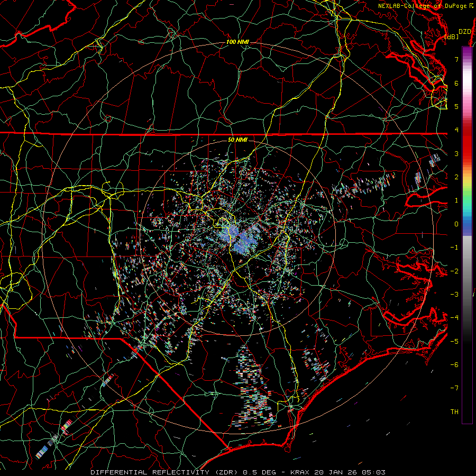476x476 pixels.
Task: Click the -6 value on the color scale
Action: click(454, 365)
